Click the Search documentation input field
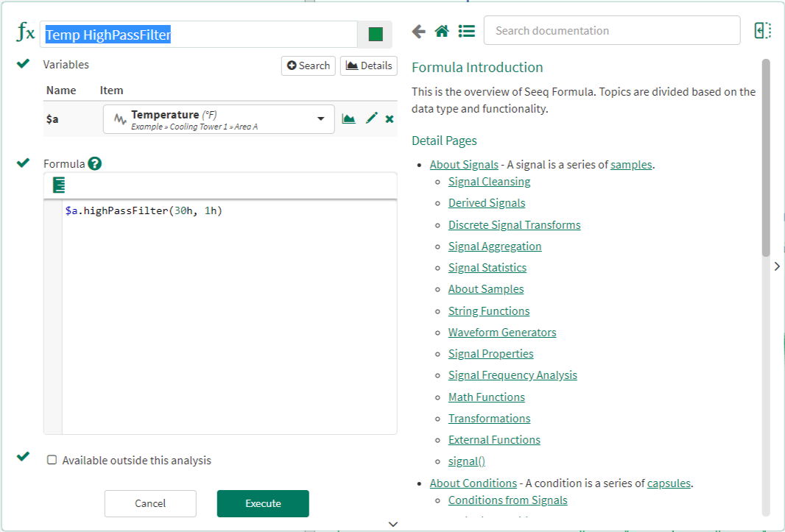Screen dimensions: 785x532 click(611, 31)
